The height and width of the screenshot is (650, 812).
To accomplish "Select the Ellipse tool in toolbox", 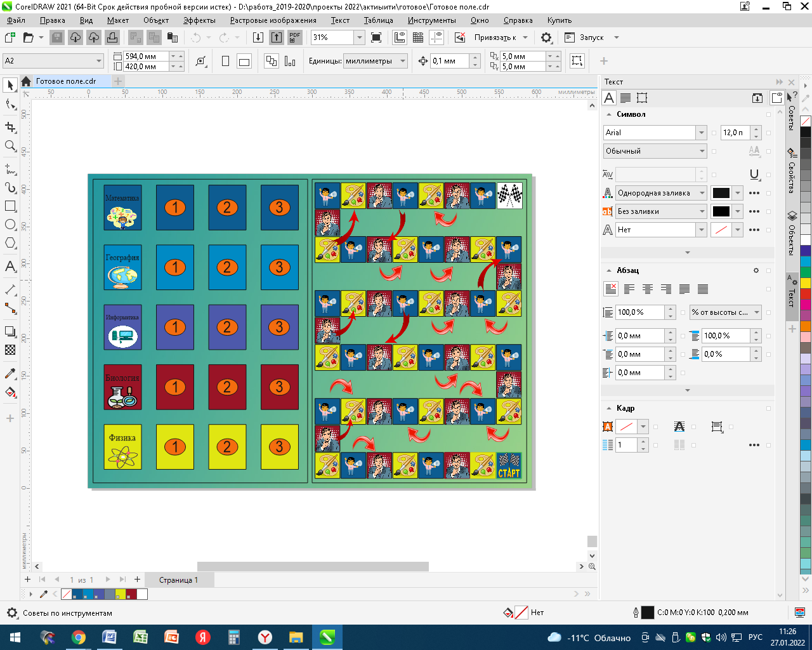I will (10, 225).
